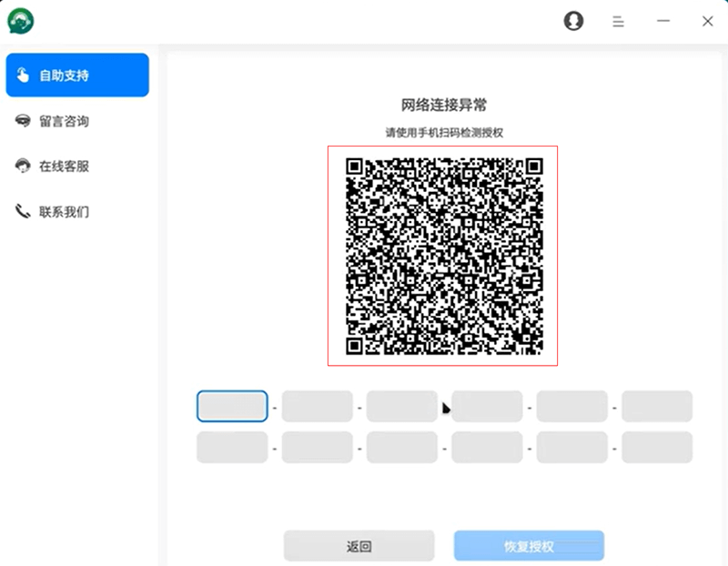Image resolution: width=728 pixels, height=566 pixels.
Task: Click the pointing-hand icon beside 自助支持
Action: click(22, 75)
